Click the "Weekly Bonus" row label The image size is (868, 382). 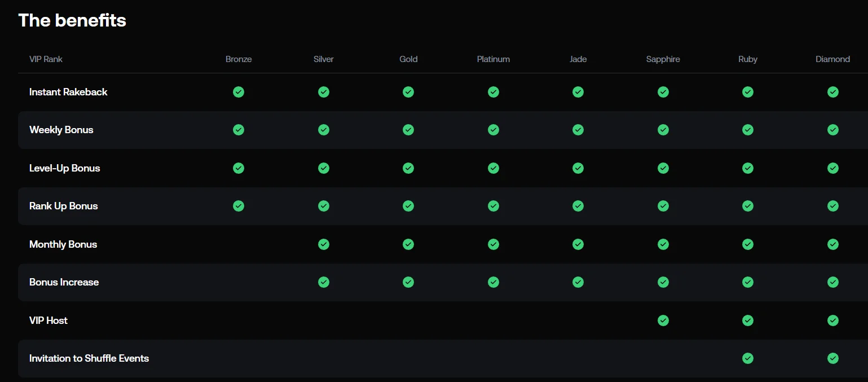(x=61, y=130)
